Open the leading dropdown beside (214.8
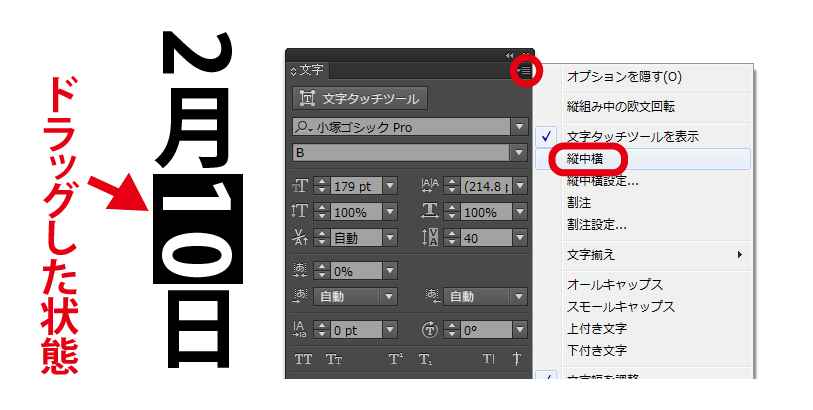Image resolution: width=813 pixels, height=410 pixels. [520, 186]
